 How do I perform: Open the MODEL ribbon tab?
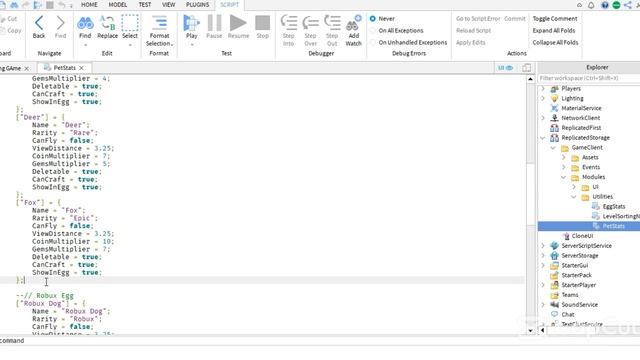point(118,4)
